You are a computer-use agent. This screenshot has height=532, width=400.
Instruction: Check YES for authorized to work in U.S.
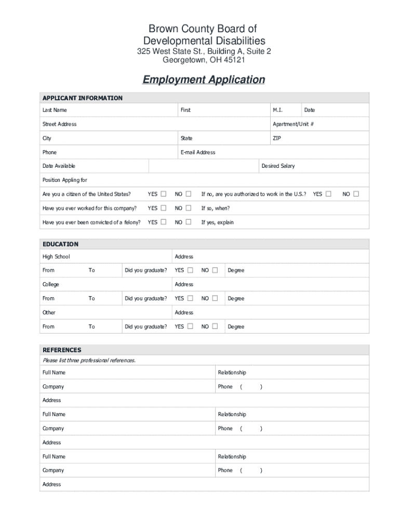328,194
